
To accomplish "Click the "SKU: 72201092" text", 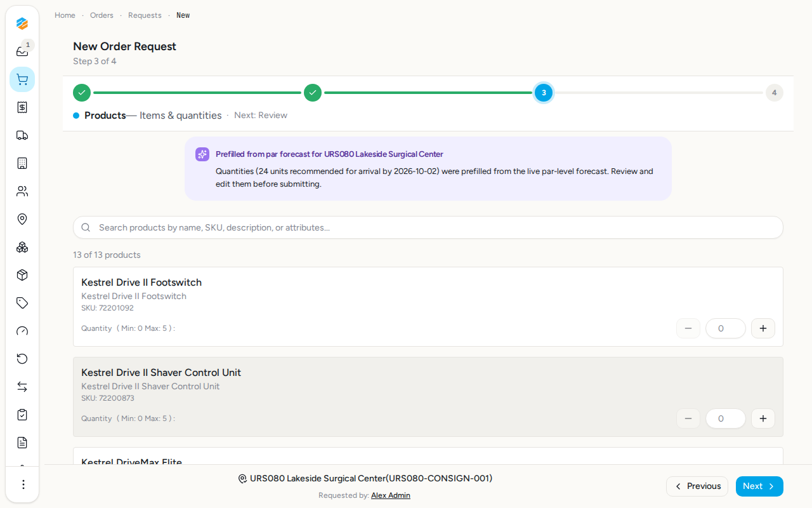I will [x=107, y=308].
